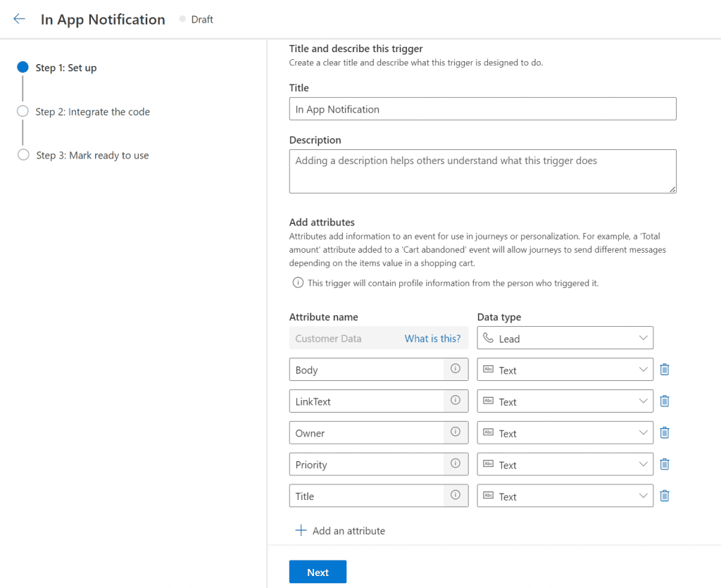Remove the Title attribute using trash icon

[x=664, y=496]
